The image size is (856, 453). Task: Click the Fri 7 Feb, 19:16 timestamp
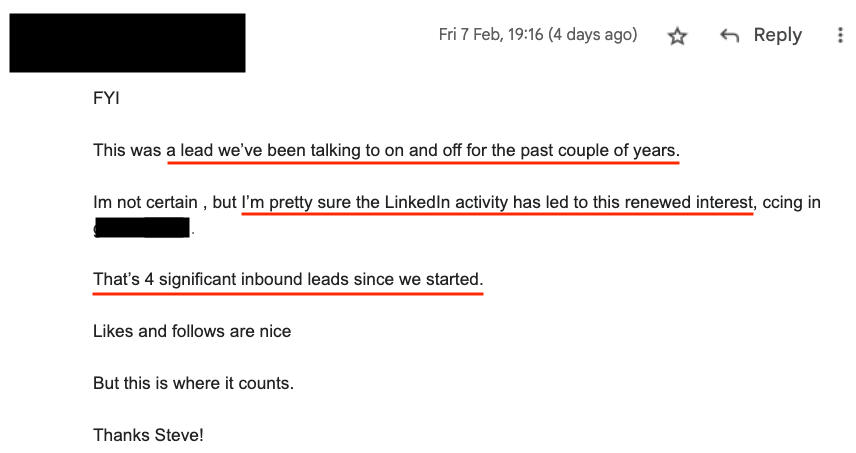coord(491,34)
